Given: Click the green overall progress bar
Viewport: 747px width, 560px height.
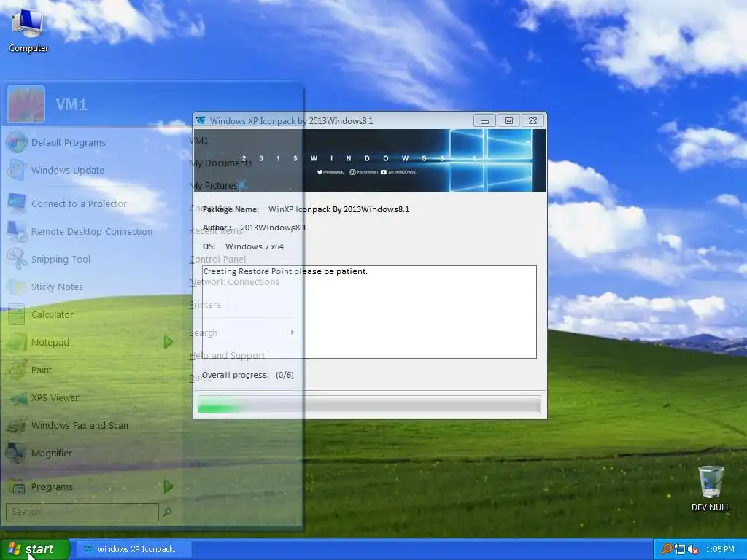Looking at the screenshot, I should [x=369, y=404].
